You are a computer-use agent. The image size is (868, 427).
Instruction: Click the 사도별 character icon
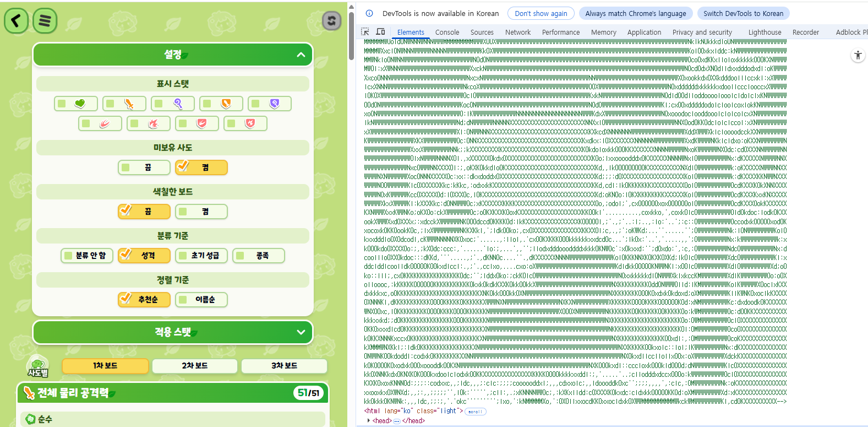pos(37,366)
